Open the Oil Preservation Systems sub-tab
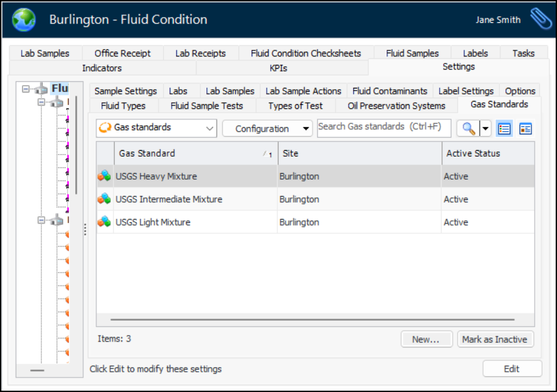 (x=396, y=106)
